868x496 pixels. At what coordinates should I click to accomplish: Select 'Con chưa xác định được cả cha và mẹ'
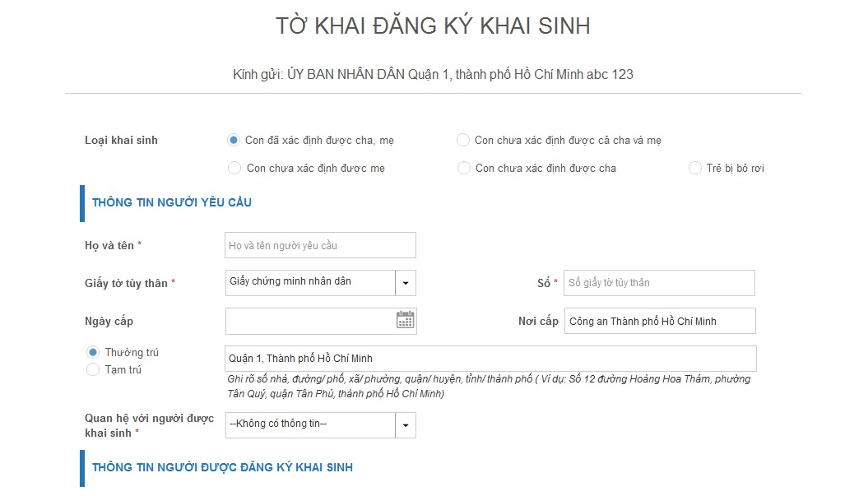[463, 140]
